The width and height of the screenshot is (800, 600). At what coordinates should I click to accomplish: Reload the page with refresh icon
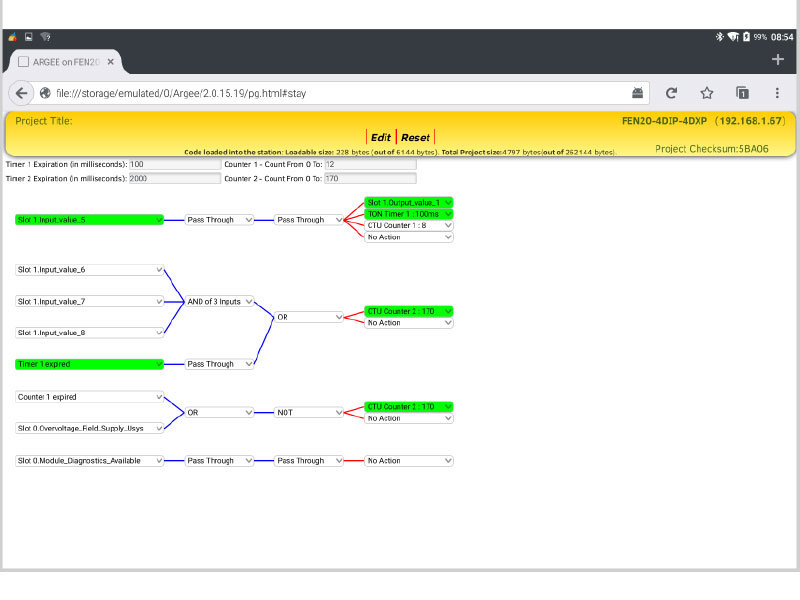[671, 93]
